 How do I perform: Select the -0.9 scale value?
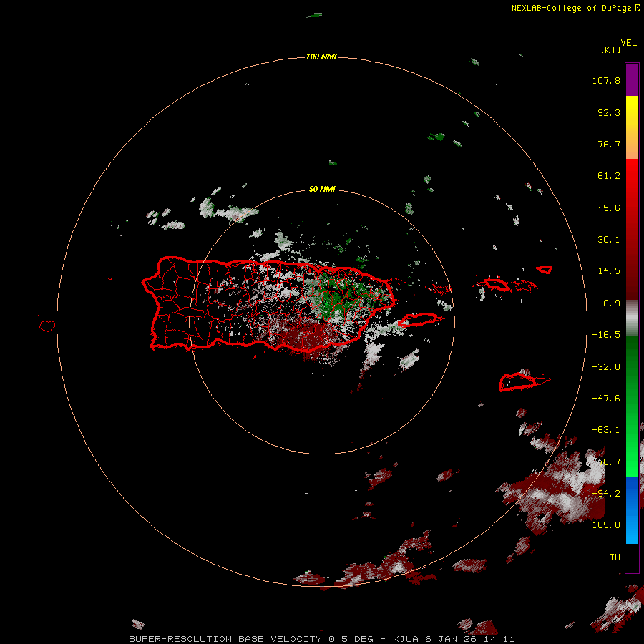(x=609, y=303)
